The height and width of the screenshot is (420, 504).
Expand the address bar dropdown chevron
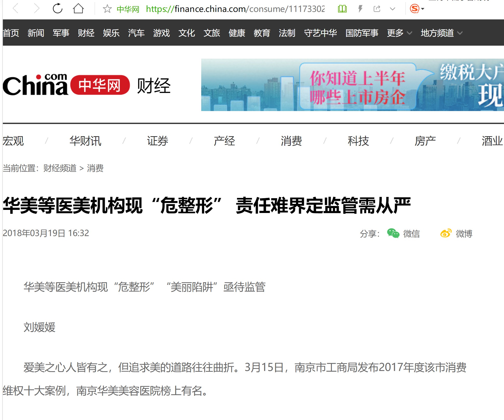[393, 9]
